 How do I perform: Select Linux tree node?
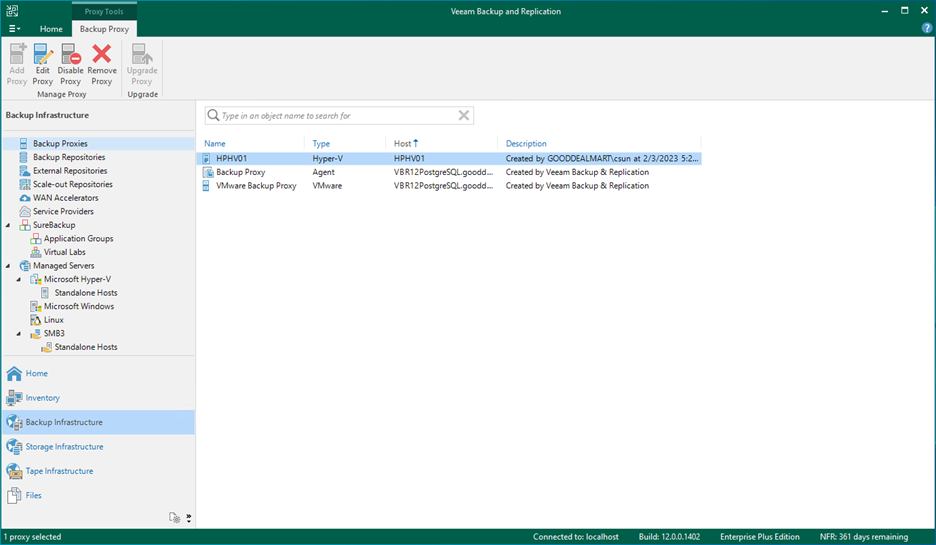(54, 320)
